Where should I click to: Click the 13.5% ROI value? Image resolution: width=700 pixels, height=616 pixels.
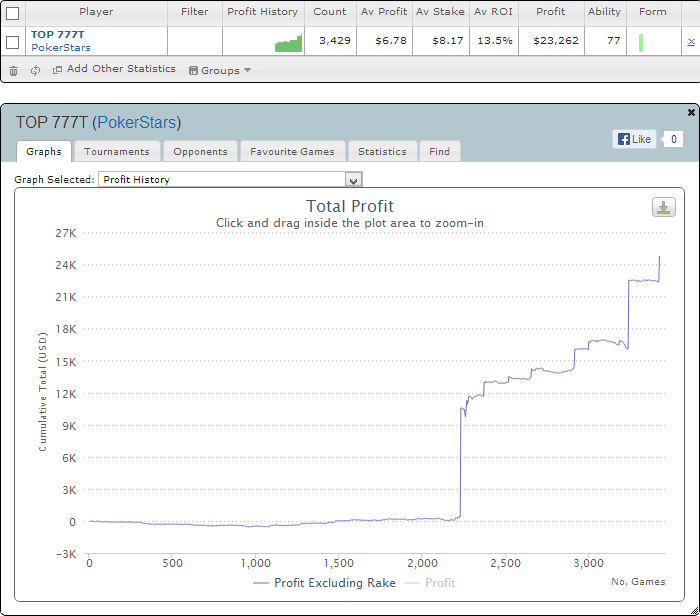click(495, 41)
